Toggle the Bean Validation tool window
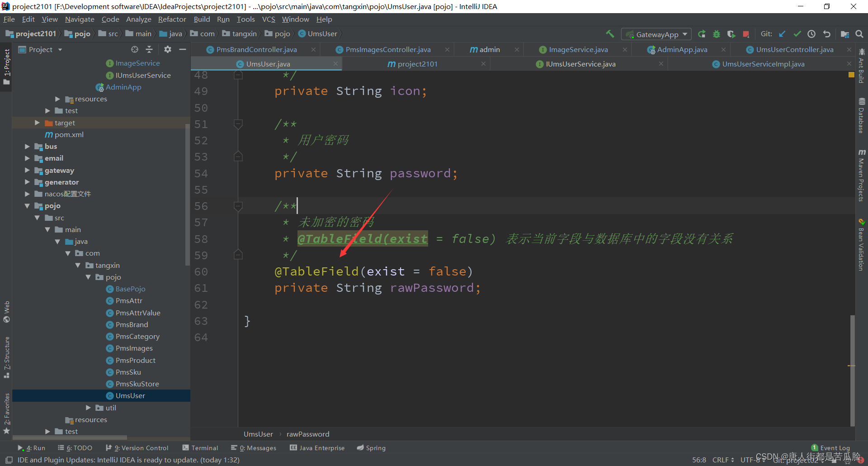Image resolution: width=868 pixels, height=466 pixels. pos(862,245)
